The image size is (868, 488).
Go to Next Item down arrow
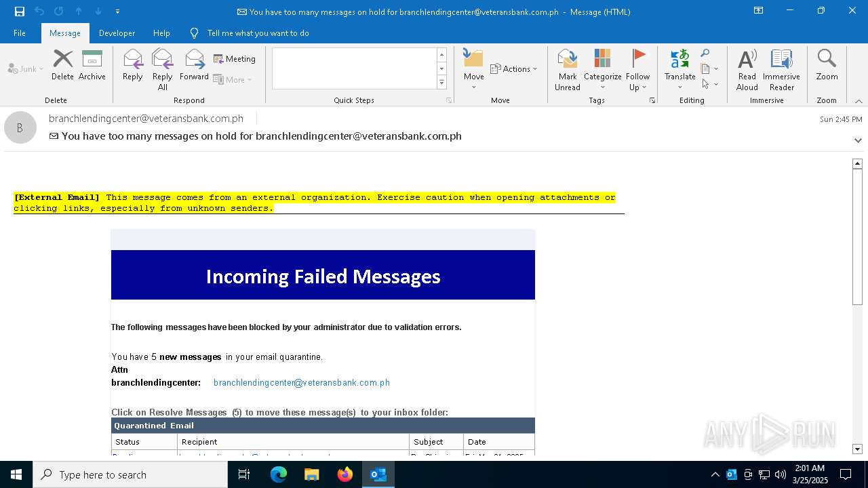[98, 12]
